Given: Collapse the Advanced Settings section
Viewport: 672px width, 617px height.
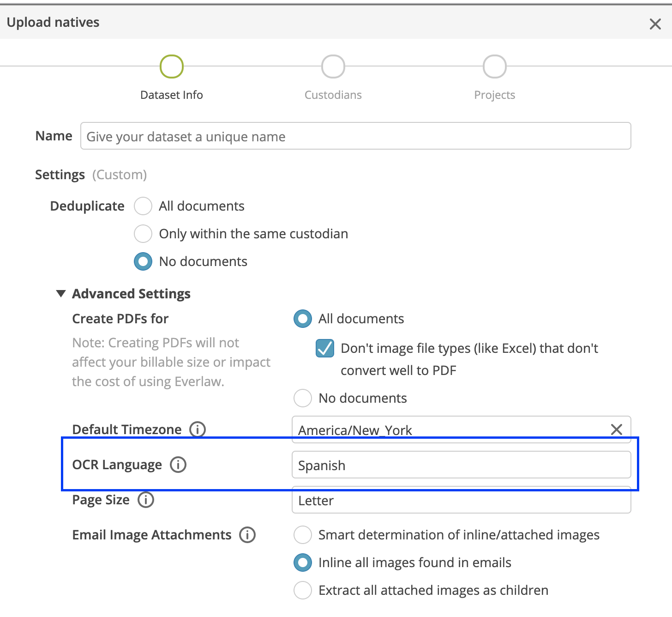Looking at the screenshot, I should [x=60, y=294].
